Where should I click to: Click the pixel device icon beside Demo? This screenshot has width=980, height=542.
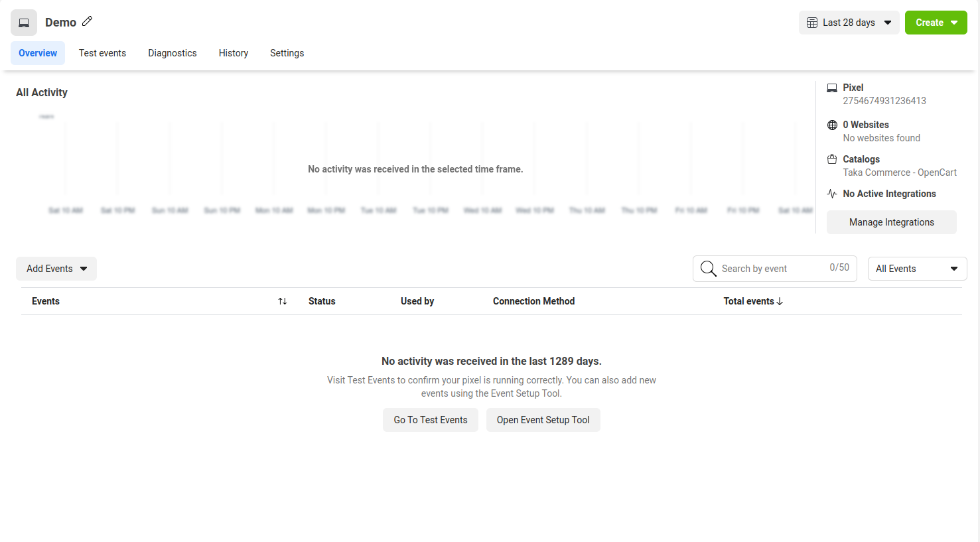24,23
